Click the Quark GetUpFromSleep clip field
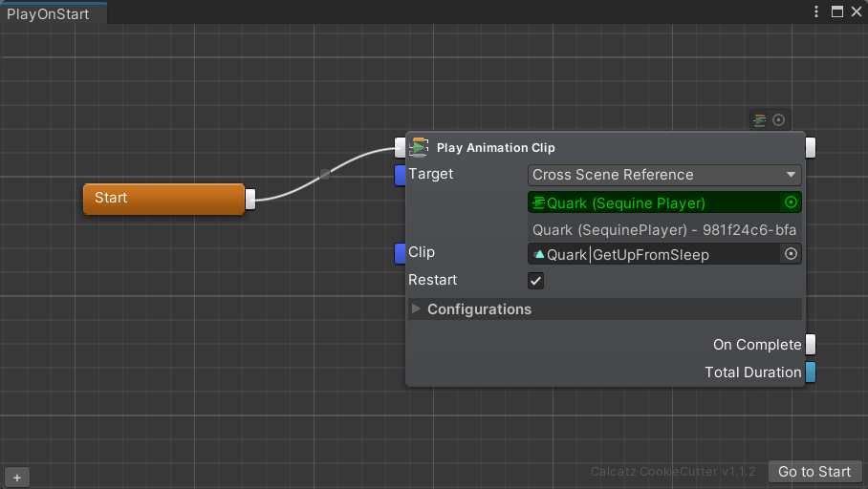 click(x=655, y=254)
